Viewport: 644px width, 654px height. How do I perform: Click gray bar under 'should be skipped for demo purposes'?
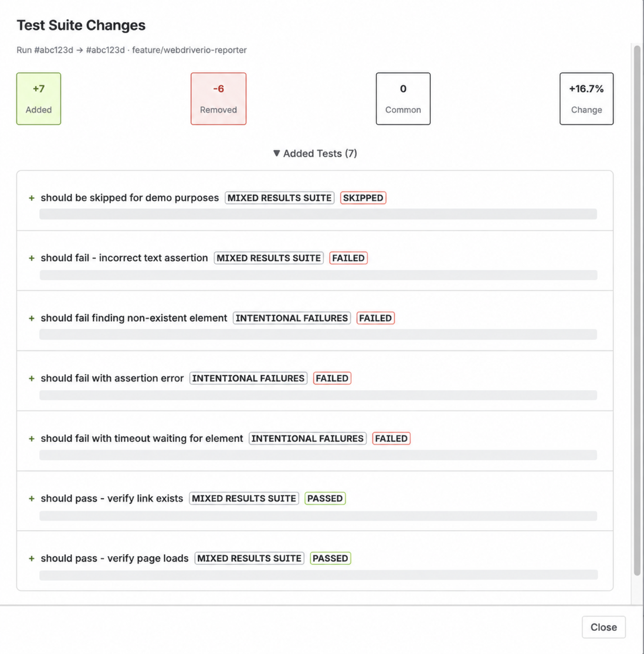pyautogui.click(x=318, y=214)
